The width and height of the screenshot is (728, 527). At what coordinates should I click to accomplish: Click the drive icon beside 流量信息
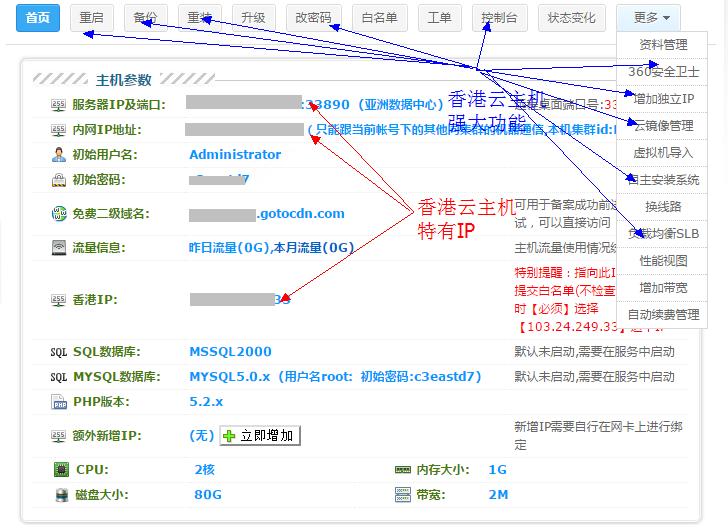tap(59, 247)
